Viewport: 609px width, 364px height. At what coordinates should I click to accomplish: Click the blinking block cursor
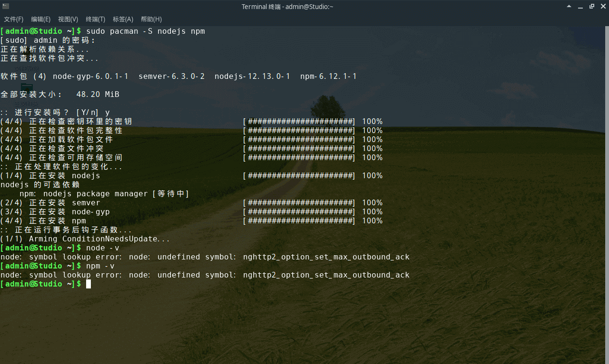[88, 284]
